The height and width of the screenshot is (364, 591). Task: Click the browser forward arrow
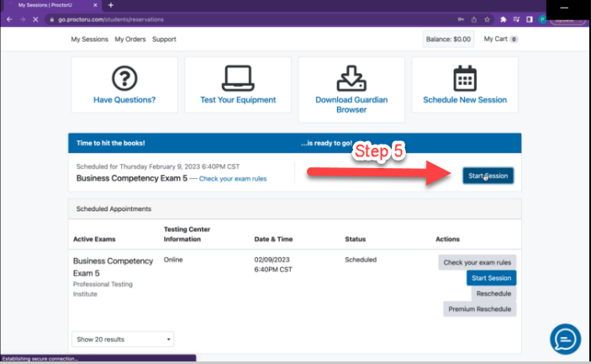(23, 19)
